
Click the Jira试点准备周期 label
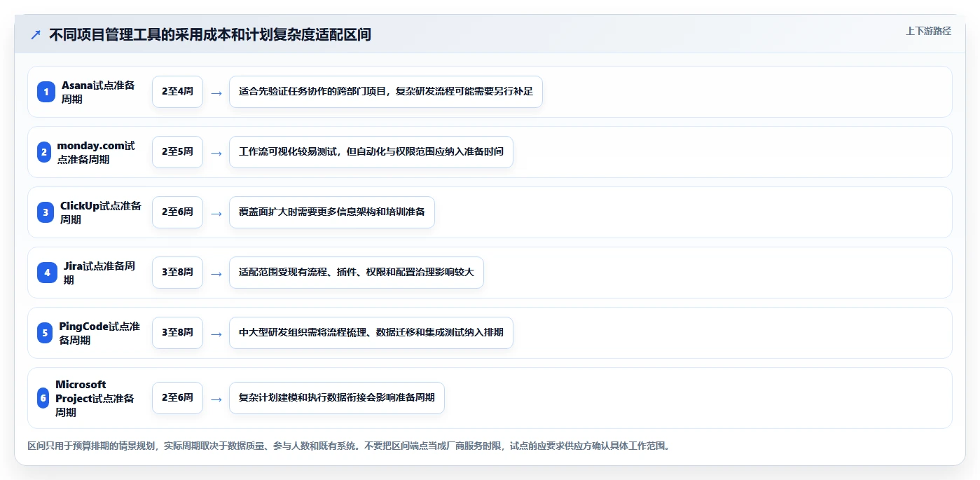(99, 273)
